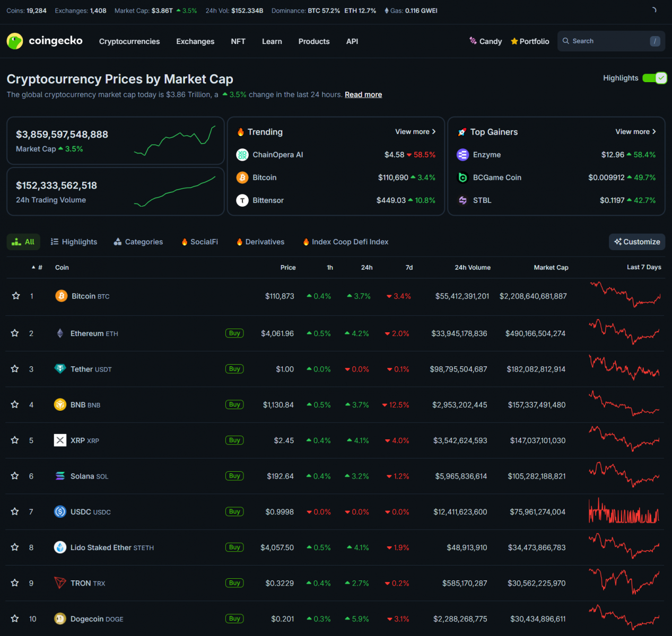Click the Dogecoin coin icon
The width and height of the screenshot is (672, 636).
point(60,619)
